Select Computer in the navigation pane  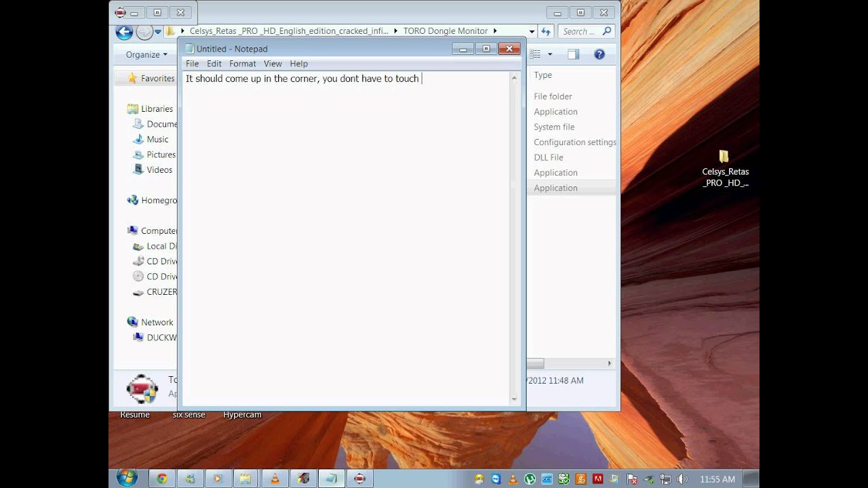pos(152,231)
